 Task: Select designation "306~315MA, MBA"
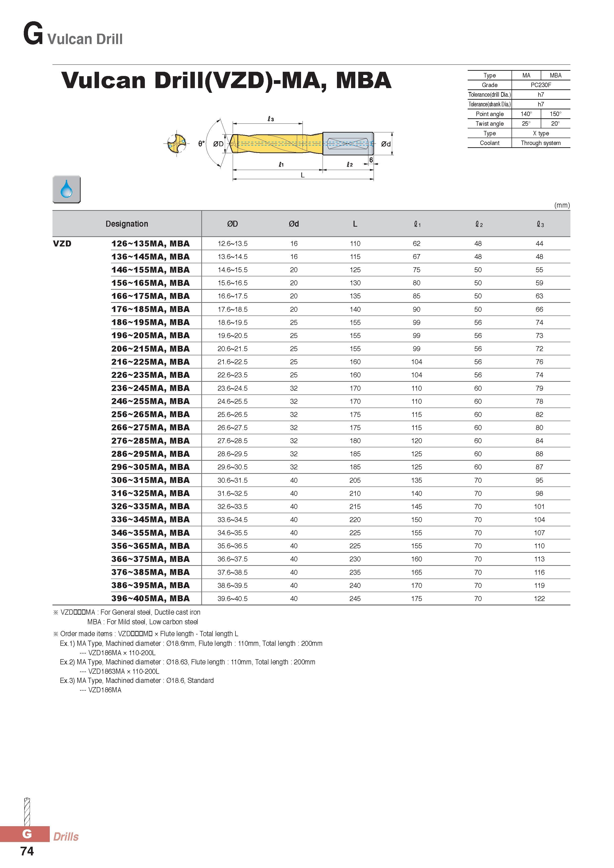tap(151, 480)
